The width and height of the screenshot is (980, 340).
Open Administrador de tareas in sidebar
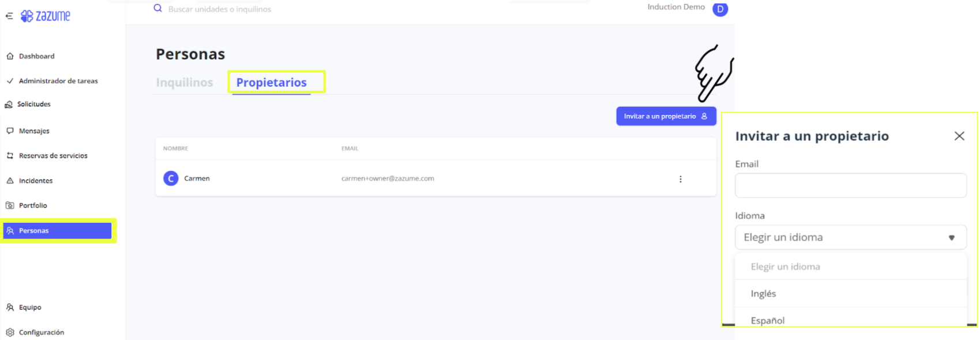pos(58,81)
